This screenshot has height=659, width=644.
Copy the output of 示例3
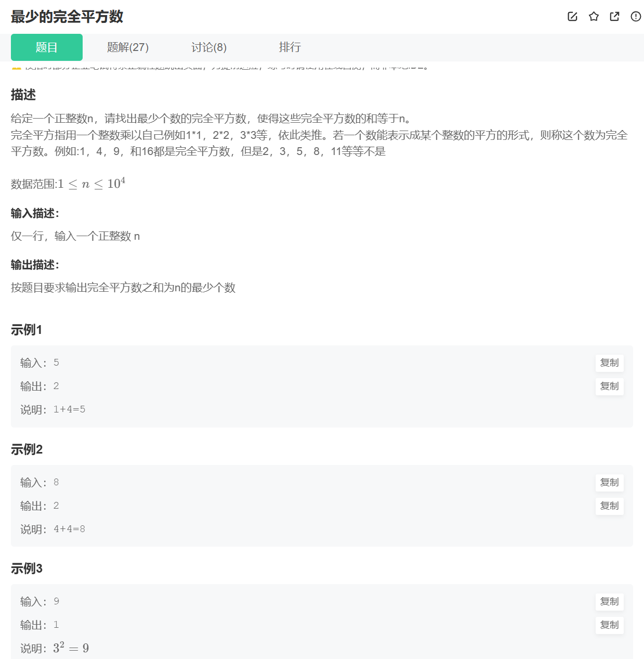click(609, 625)
